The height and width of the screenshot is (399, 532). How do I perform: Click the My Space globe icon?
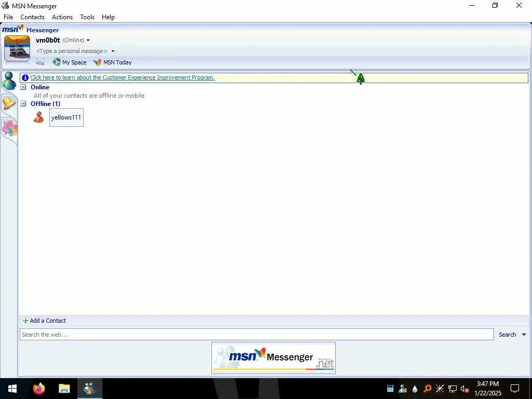click(56, 62)
